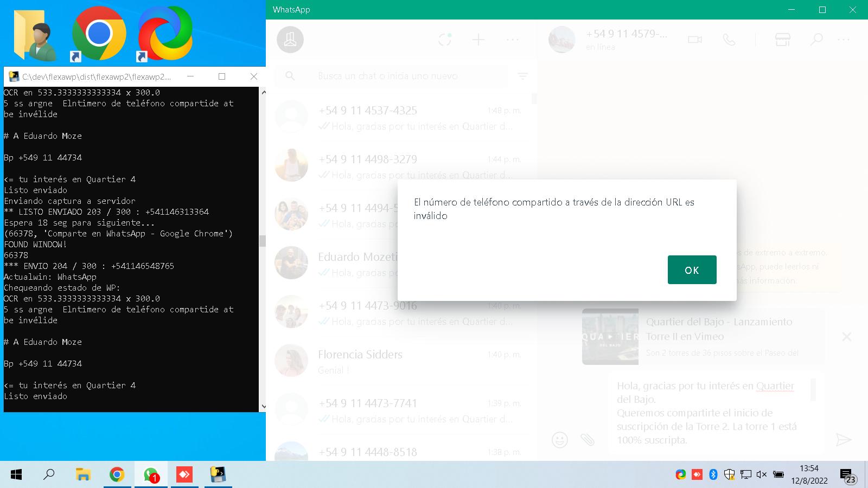Click the Quartier del Bajo video thumbnail
Screen dimensions: 868x488
point(610,337)
